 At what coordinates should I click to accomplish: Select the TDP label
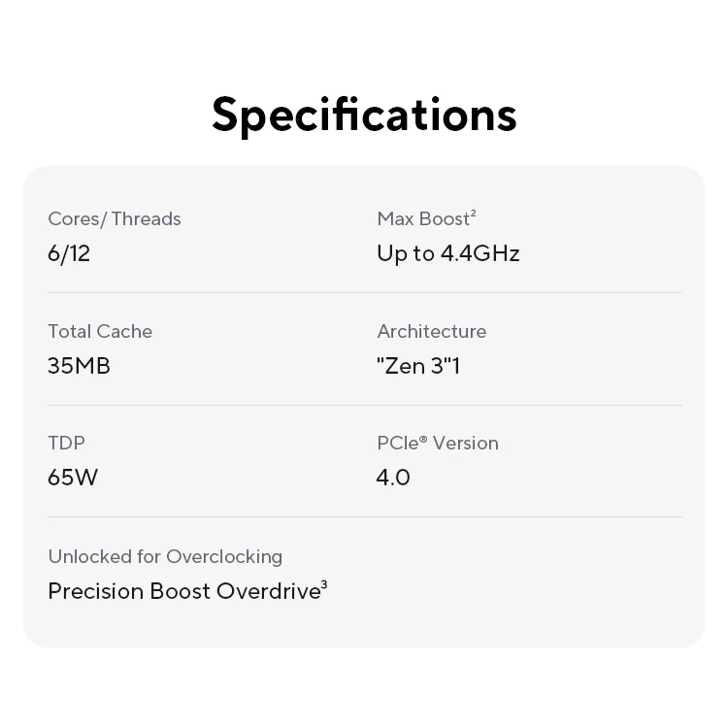click(x=66, y=443)
